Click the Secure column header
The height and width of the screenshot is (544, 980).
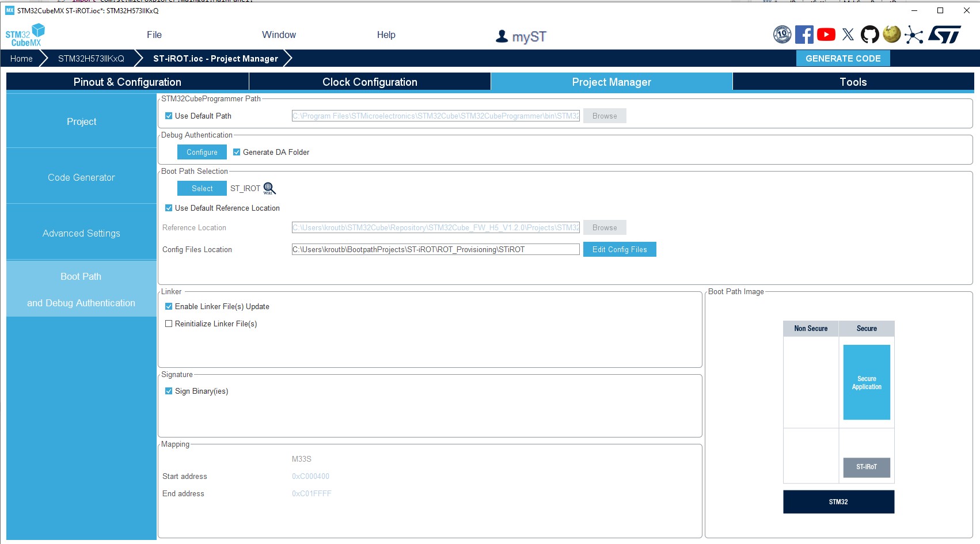[x=867, y=328]
